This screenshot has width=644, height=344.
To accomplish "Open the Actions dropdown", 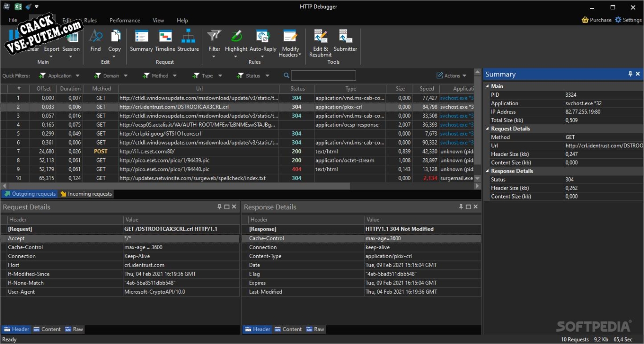I will coord(452,76).
